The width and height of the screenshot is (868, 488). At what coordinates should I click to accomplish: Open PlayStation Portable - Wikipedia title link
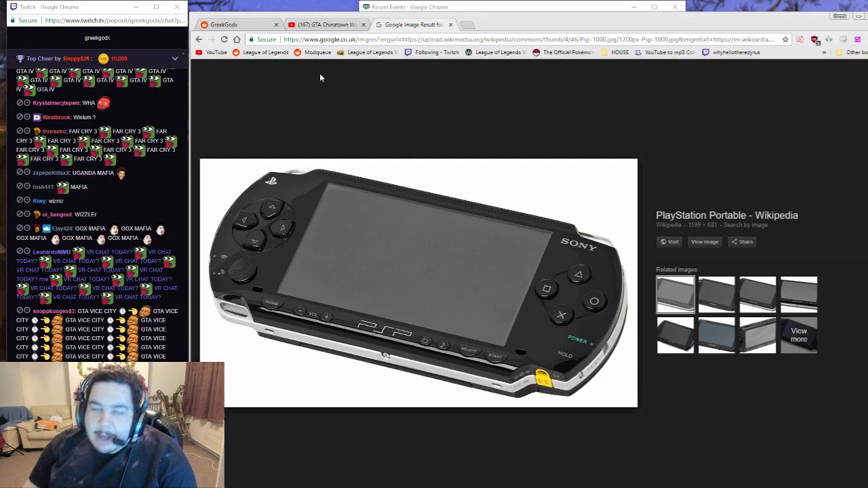click(x=727, y=215)
